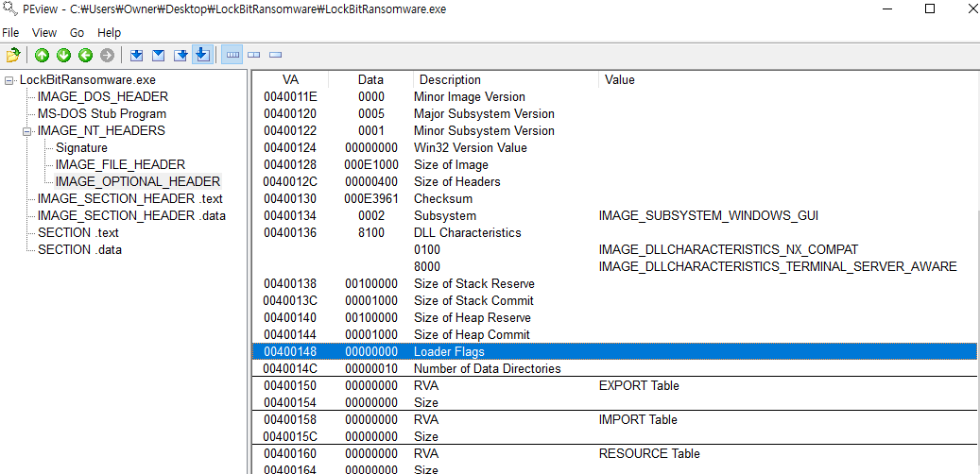Screen dimensions: 980x474
Task: Click IMAGE_SUBSYSTEM_WINDOWS_GUI value
Action: 708,215
